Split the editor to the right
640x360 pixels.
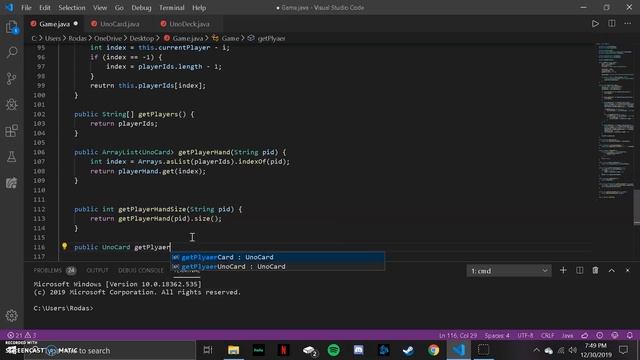tap(611, 24)
